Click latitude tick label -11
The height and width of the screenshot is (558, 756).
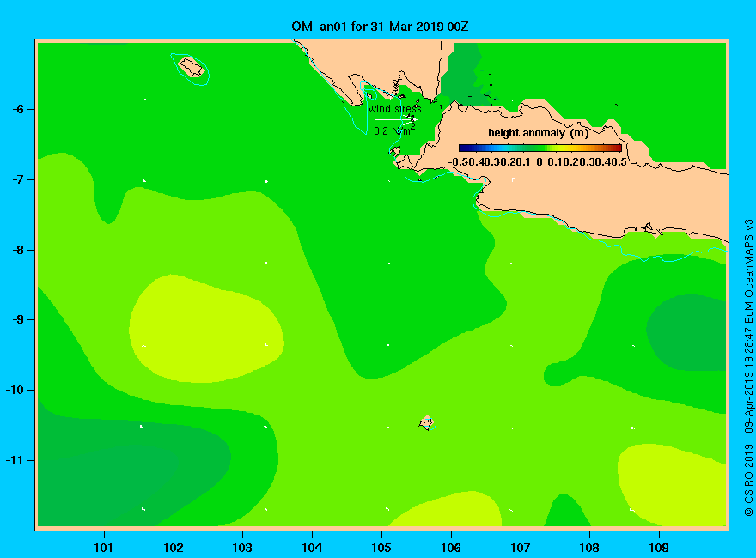pos(15,460)
